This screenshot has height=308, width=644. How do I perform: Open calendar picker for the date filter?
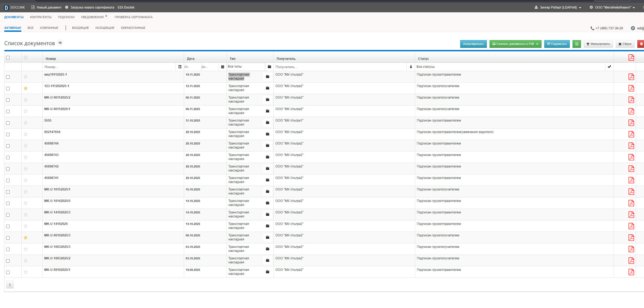(x=222, y=67)
